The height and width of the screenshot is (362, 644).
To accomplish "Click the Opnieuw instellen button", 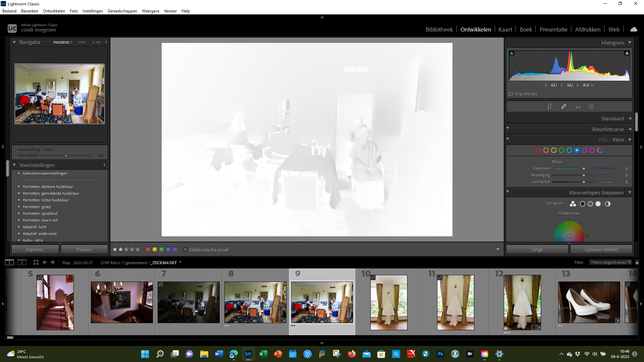I will (601, 249).
